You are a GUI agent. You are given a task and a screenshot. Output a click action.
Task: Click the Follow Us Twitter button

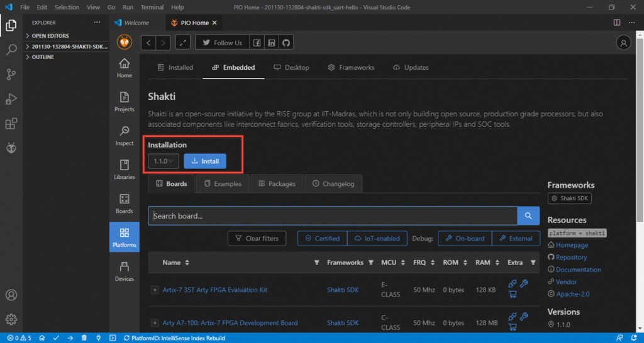(x=222, y=43)
